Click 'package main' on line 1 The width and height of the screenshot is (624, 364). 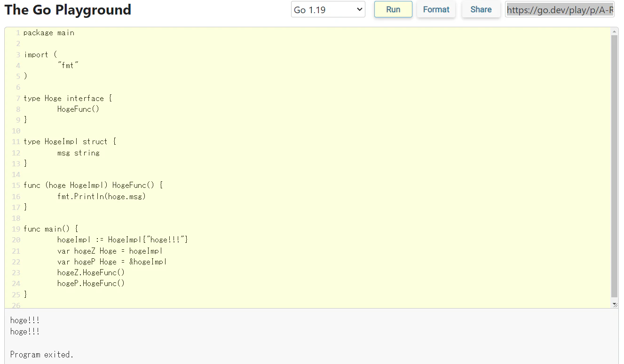pyautogui.click(x=49, y=33)
